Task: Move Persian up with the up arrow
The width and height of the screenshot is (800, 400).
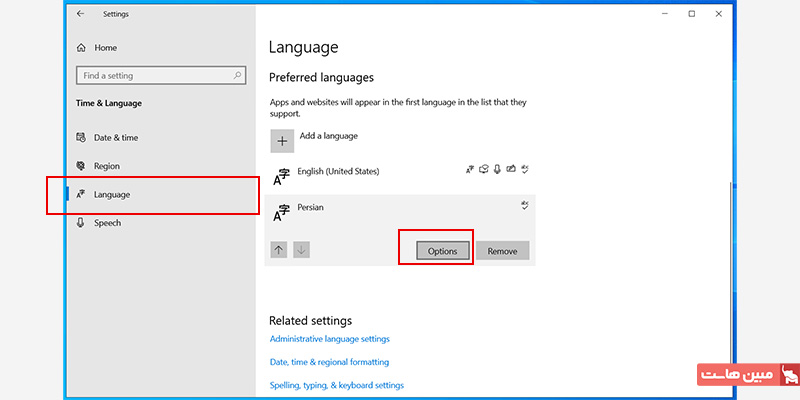Action: coord(279,250)
